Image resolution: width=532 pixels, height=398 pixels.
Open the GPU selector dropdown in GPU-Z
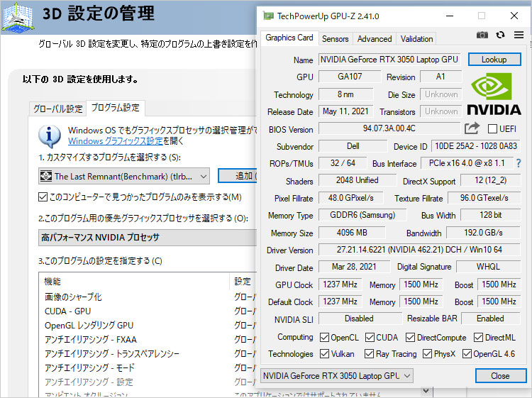pyautogui.click(x=337, y=375)
